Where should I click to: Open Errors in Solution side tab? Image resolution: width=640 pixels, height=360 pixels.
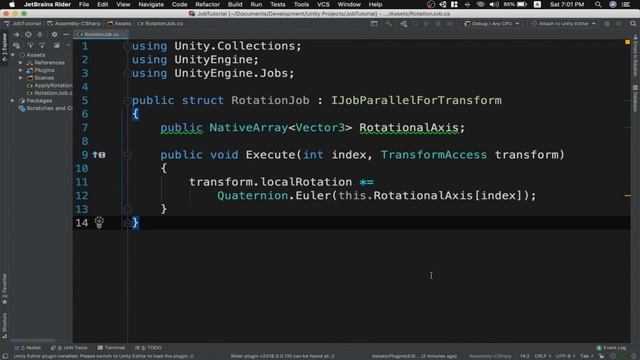point(636,56)
